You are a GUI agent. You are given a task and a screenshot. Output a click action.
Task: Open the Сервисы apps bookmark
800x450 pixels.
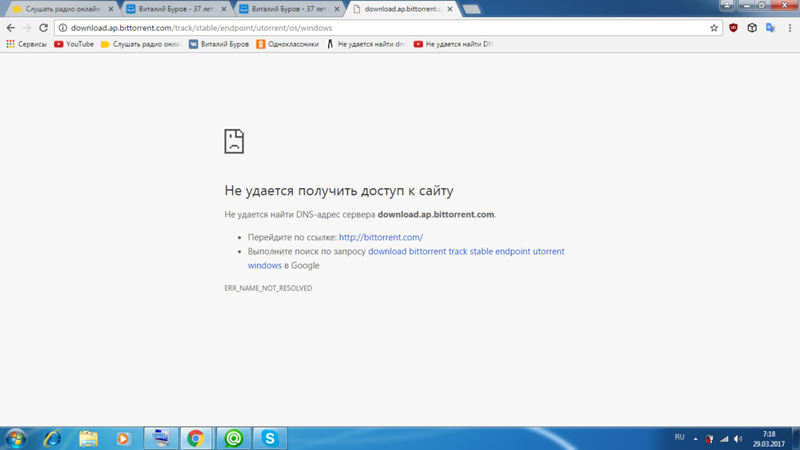coord(26,44)
